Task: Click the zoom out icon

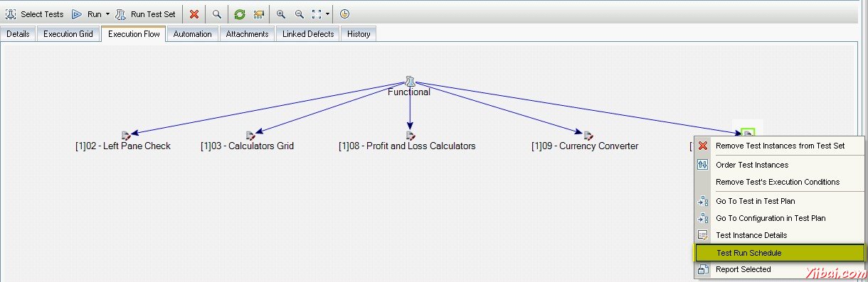Action: [x=299, y=14]
